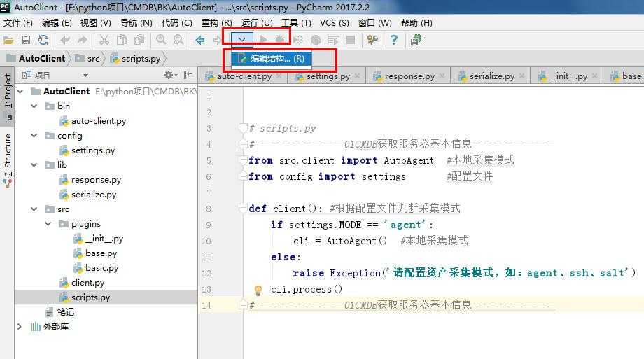
Task: Click the Help question mark icon
Action: click(394, 40)
